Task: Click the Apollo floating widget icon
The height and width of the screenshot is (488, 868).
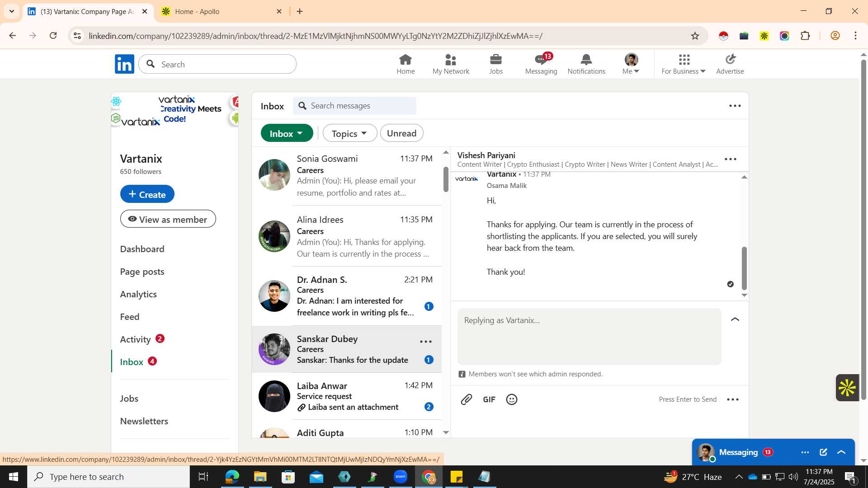Action: 847,388
